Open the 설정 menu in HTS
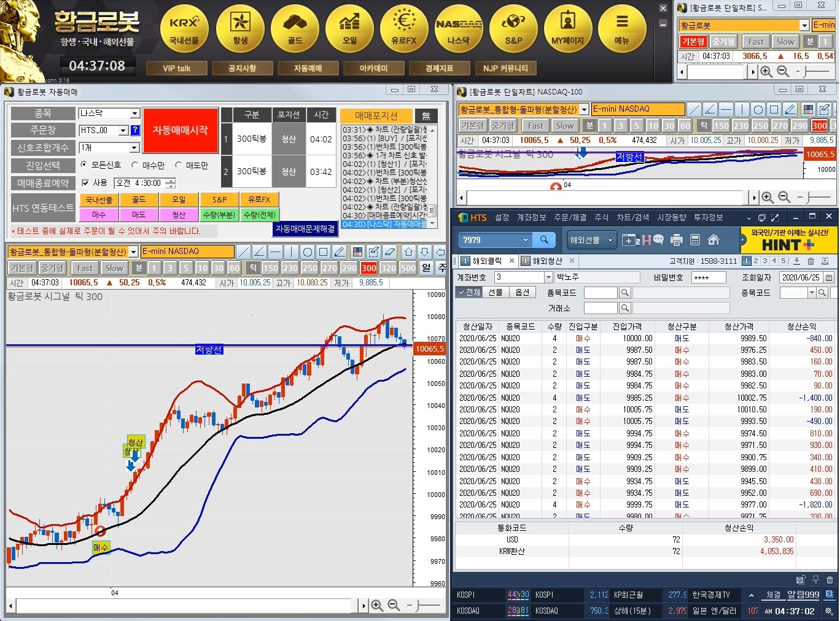840x621 pixels. coord(502,217)
